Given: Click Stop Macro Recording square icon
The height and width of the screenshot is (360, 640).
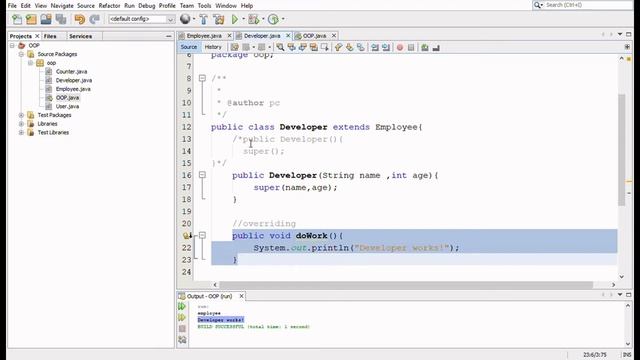Looking at the screenshot, I should tap(411, 47).
